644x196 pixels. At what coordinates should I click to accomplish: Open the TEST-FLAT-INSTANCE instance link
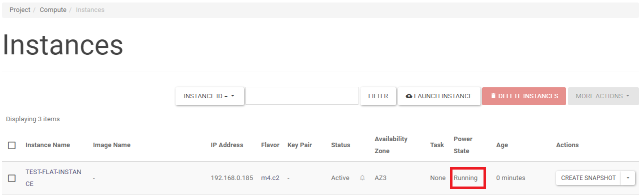coord(53,178)
